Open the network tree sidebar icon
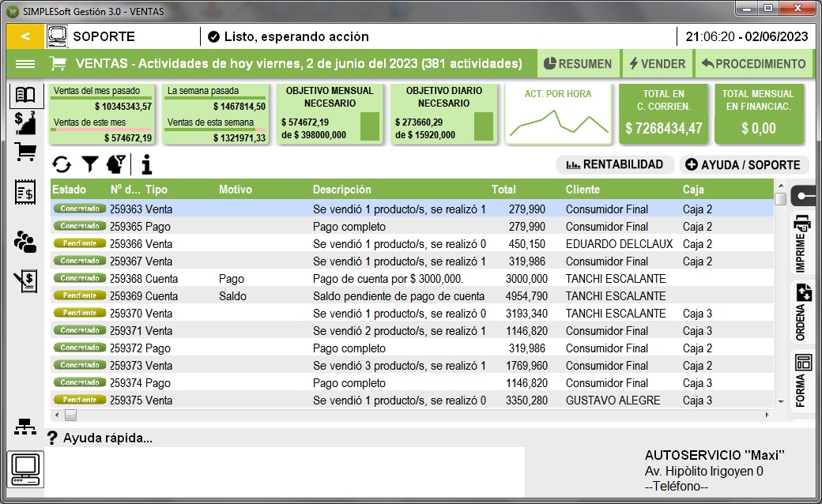This screenshot has height=504, width=822. [25, 427]
